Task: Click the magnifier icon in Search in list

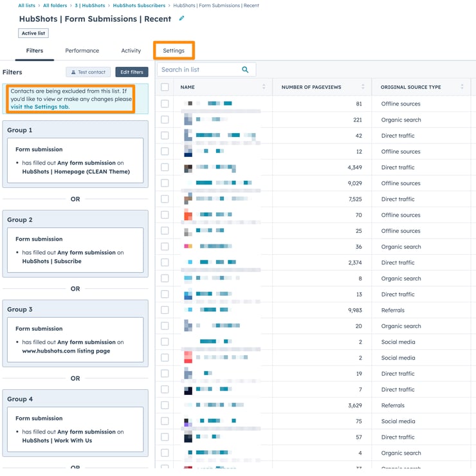Action: (x=245, y=69)
